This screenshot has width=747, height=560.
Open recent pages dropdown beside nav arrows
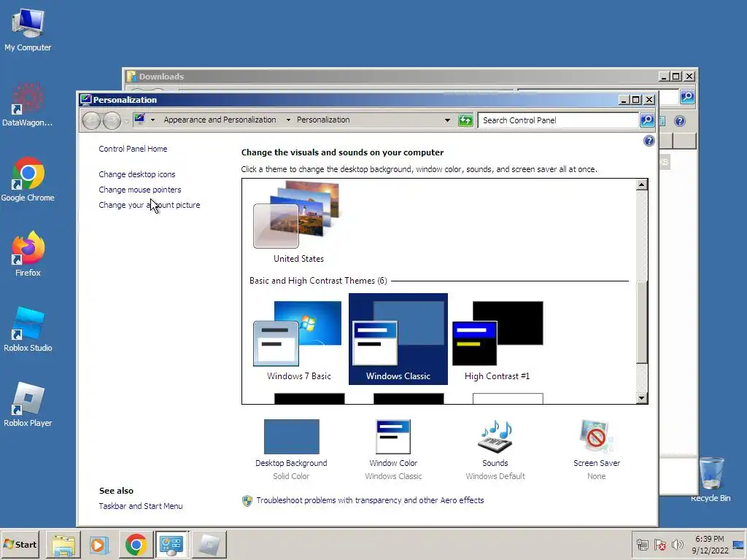point(126,121)
